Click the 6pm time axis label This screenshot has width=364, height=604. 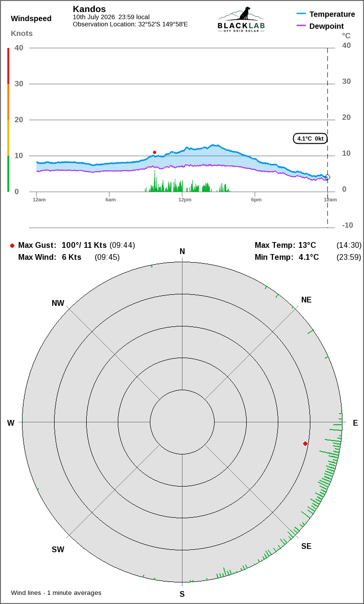point(256,199)
